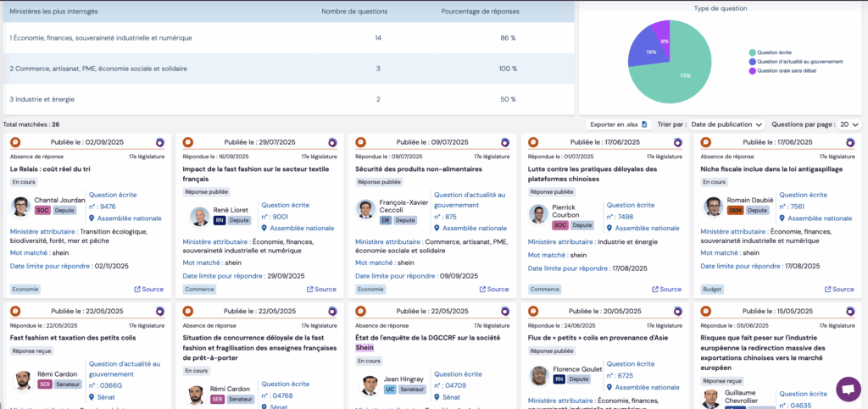Viewport: 868px width, 409px height.
Task: Select the 'Commerce, artisanat, PME' ministry row
Action: (x=98, y=68)
